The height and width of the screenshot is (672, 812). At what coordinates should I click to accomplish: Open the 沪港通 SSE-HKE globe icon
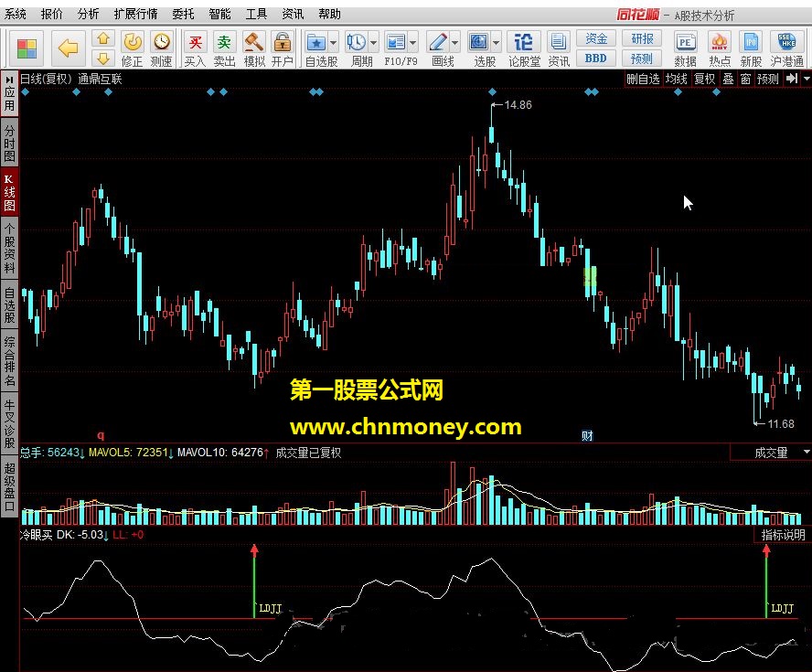coord(786,49)
